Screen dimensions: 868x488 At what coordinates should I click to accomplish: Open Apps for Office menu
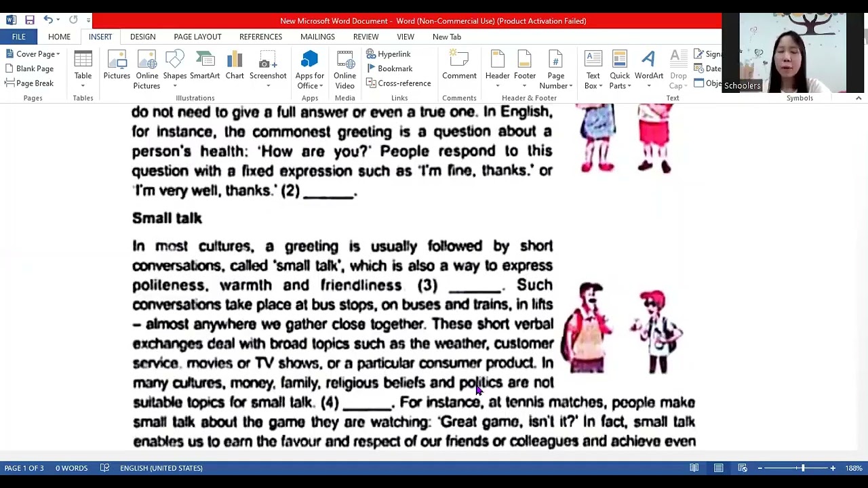(x=309, y=69)
